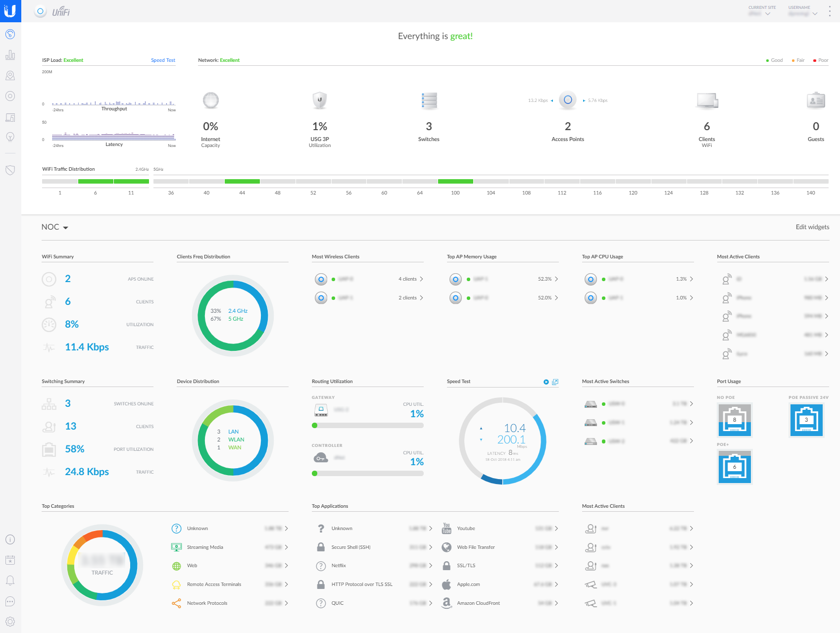Open the Username dropdown menu
This screenshot has height=633, width=840.
point(802,11)
